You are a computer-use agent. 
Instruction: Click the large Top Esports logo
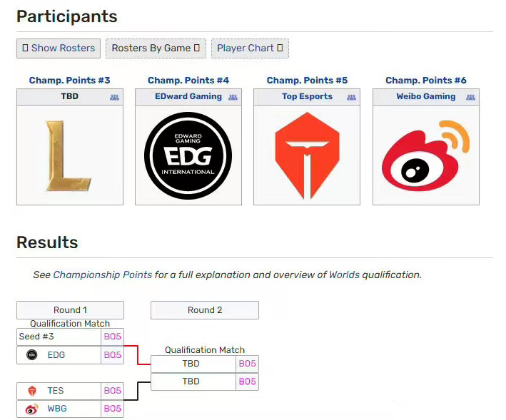(x=307, y=155)
